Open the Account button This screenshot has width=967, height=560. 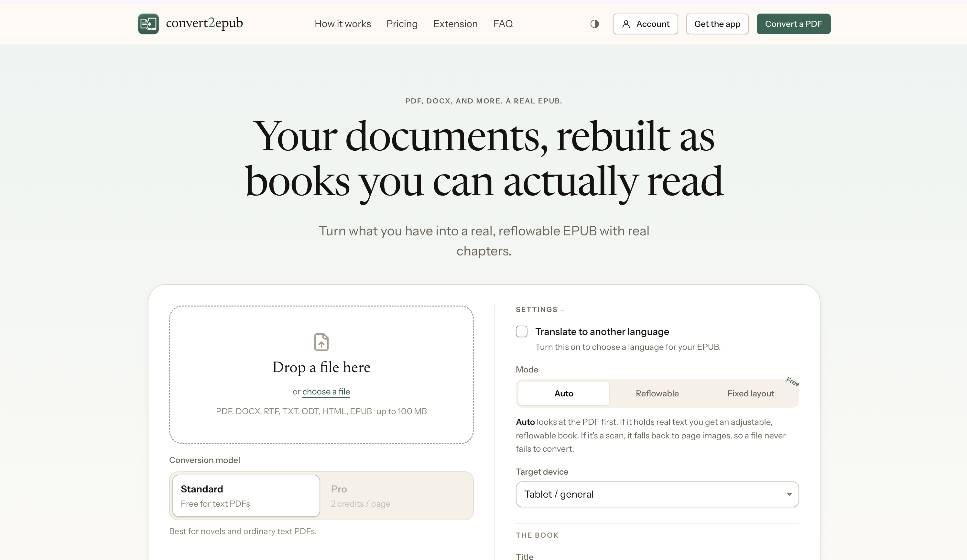pos(645,24)
